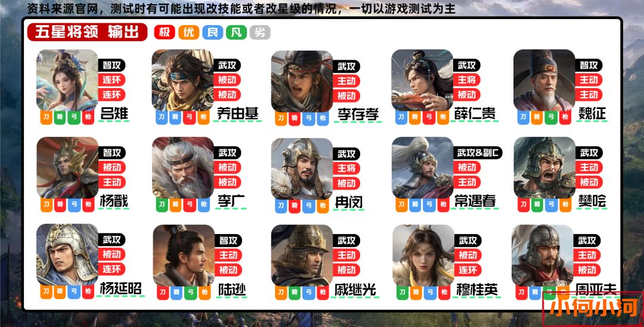This screenshot has height=327, width=644.
Task: Click the 武攻&副C tag on 常遇春
Action: coord(478,153)
